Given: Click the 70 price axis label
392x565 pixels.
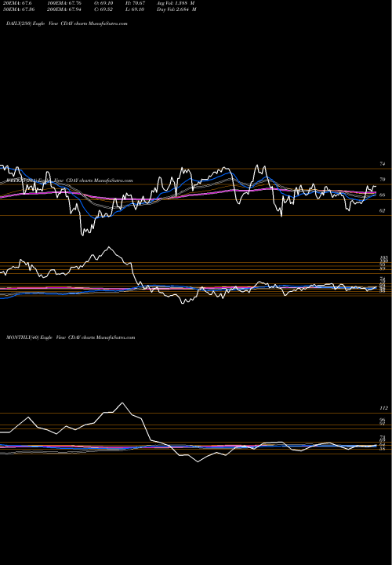Looking at the screenshot, I should [383, 180].
